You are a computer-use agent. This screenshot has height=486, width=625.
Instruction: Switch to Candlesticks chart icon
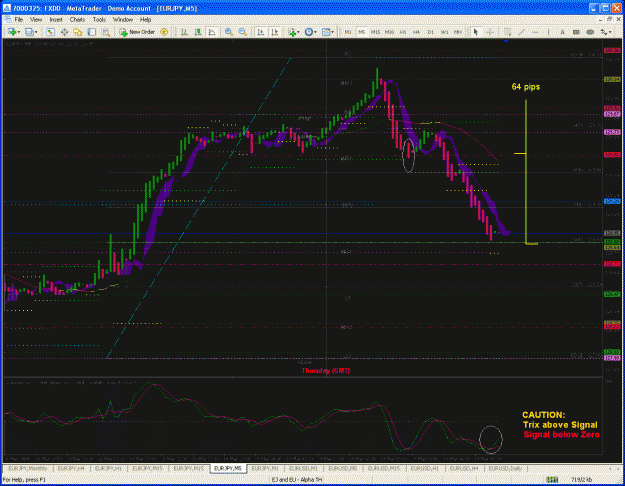coord(198,32)
